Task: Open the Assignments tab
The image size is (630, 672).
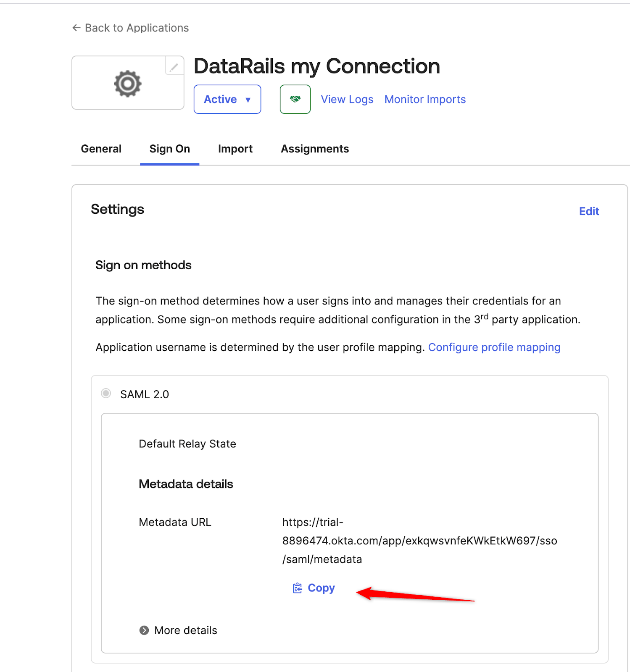Action: (x=315, y=149)
